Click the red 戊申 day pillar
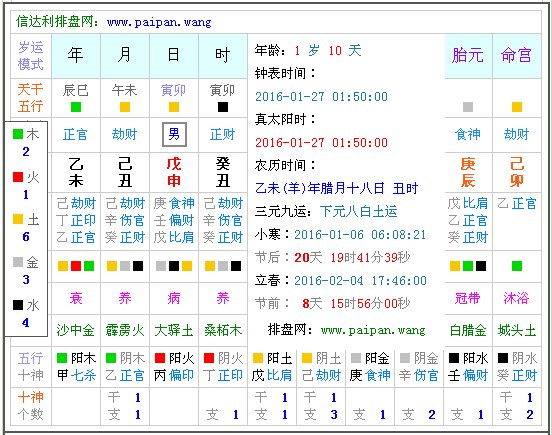Screen dimensions: 552x435 point(174,172)
